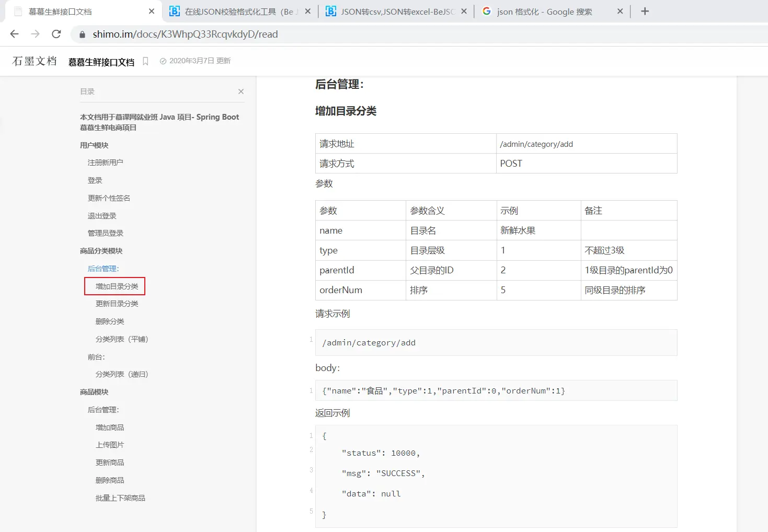The width and height of the screenshot is (768, 532).
Task: Close the 目录 outline panel
Action: pyautogui.click(x=241, y=91)
